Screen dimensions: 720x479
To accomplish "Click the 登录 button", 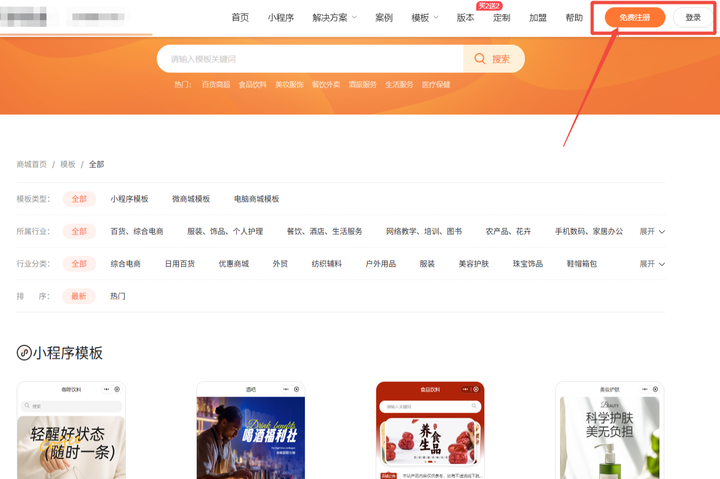I will (x=693, y=17).
